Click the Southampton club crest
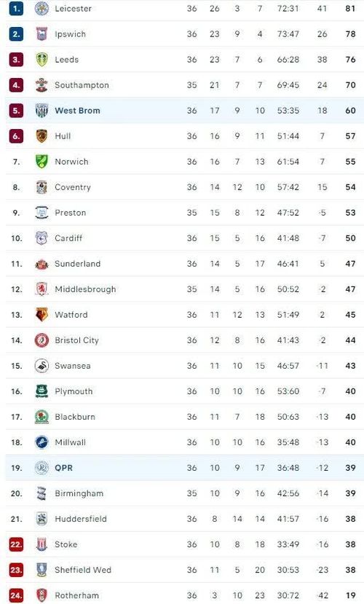The width and height of the screenshot is (364, 604). [41, 85]
